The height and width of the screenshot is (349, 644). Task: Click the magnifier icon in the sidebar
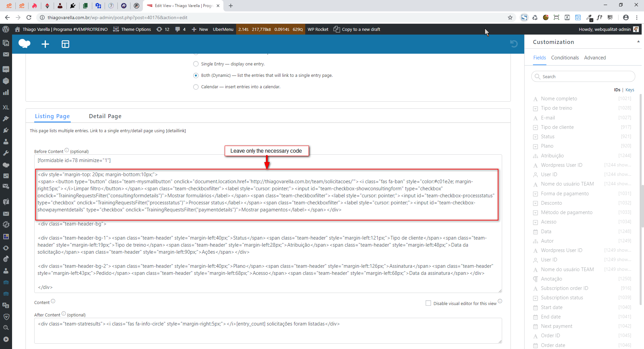pos(6,328)
